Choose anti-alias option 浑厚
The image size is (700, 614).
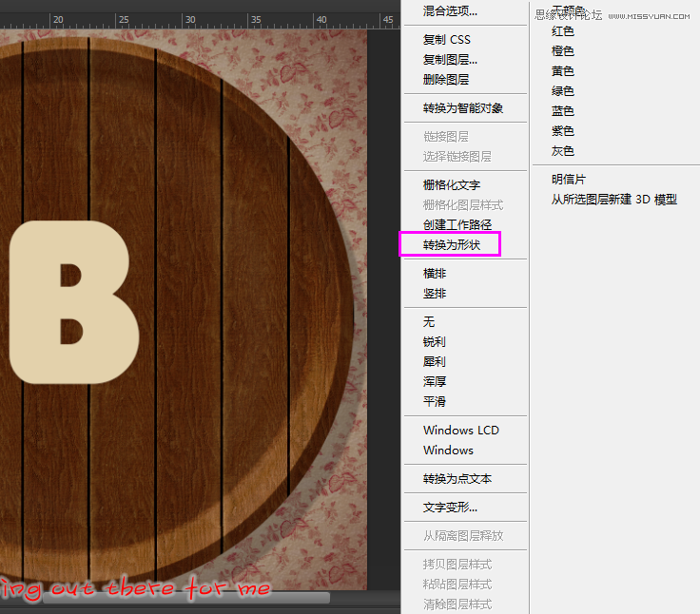point(435,381)
